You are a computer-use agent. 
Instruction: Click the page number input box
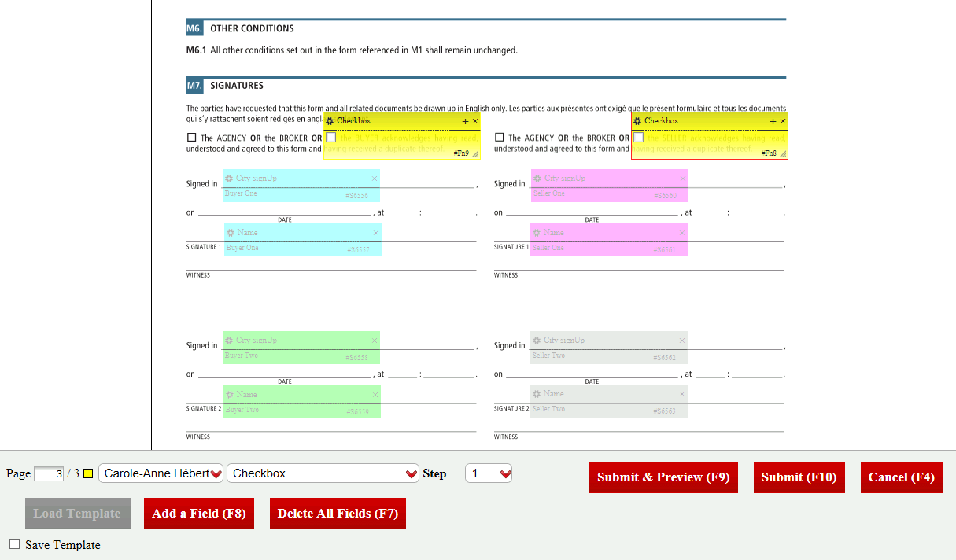click(49, 473)
